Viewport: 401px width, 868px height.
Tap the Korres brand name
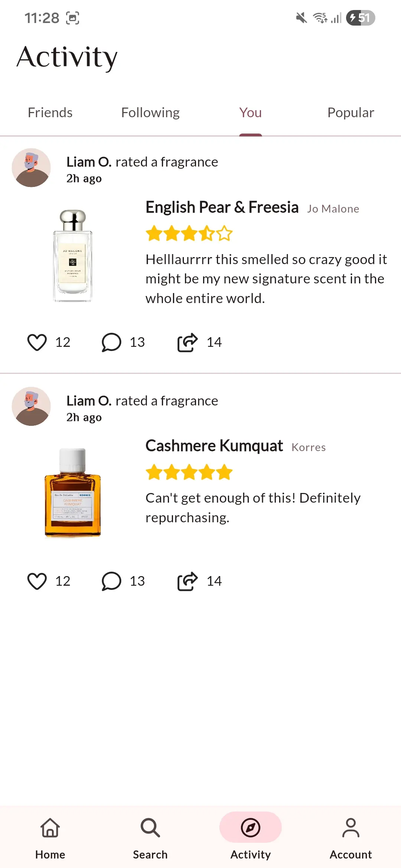tap(309, 447)
